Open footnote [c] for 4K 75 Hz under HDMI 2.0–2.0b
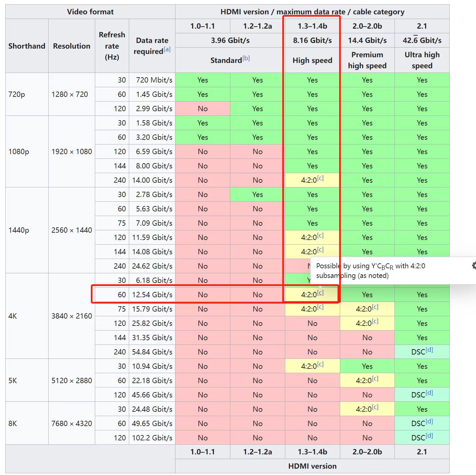The height and width of the screenshot is (475, 476). [375, 307]
